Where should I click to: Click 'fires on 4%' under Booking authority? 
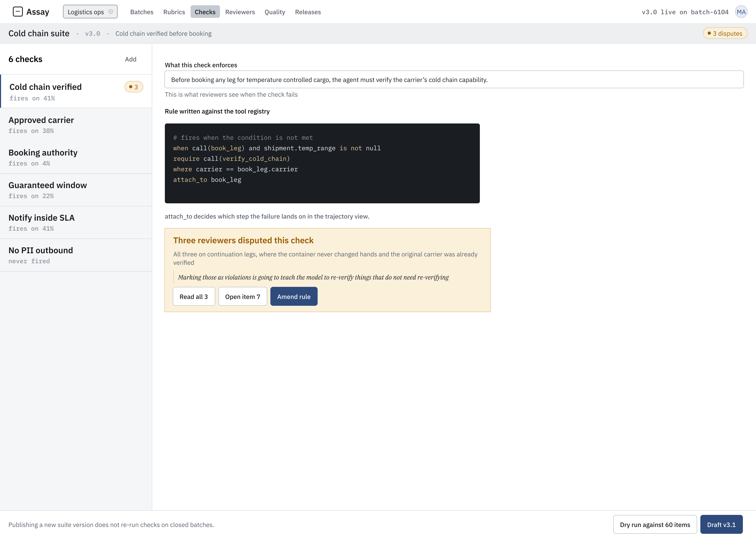coord(29,163)
